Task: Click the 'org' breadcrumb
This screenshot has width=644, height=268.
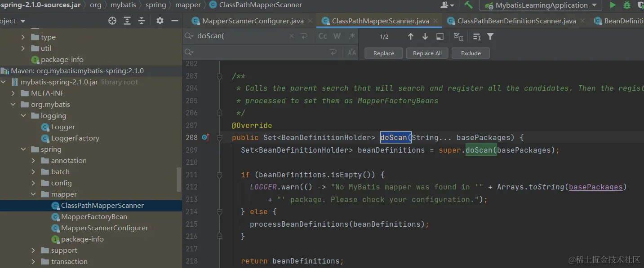Action: point(96,5)
